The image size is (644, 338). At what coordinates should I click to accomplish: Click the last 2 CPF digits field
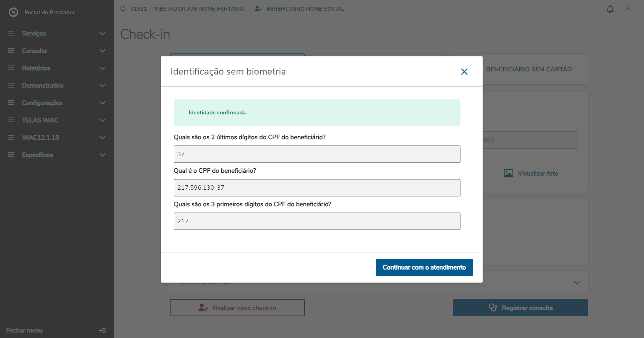pyautogui.click(x=317, y=154)
